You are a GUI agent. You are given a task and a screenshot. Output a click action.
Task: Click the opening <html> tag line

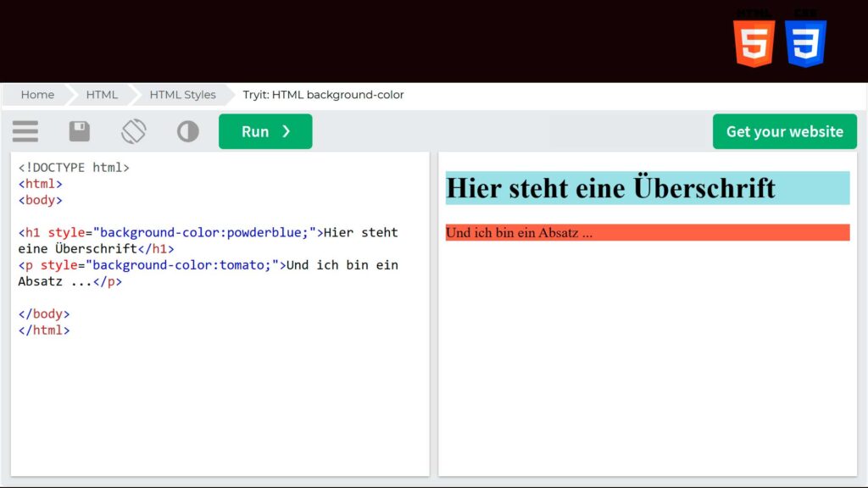click(40, 184)
